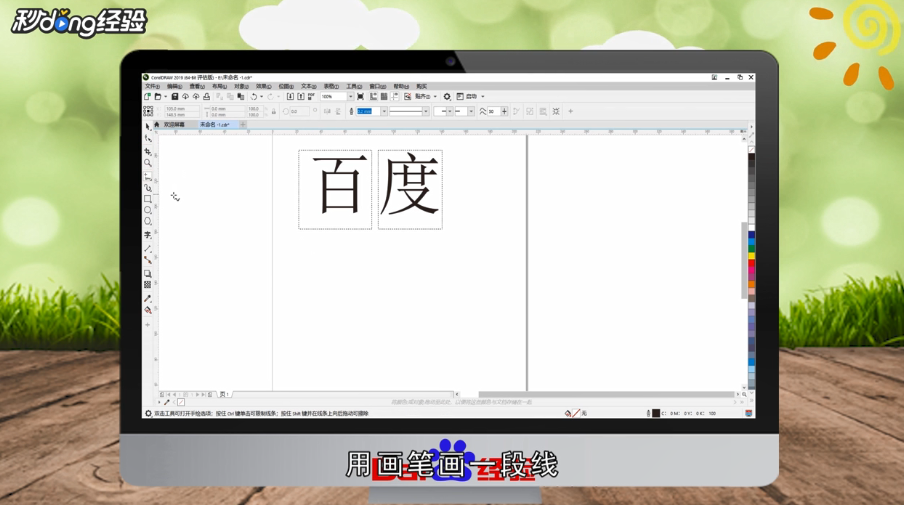The width and height of the screenshot is (904, 505).
Task: Click the object origin reference grid icon
Action: (x=149, y=111)
